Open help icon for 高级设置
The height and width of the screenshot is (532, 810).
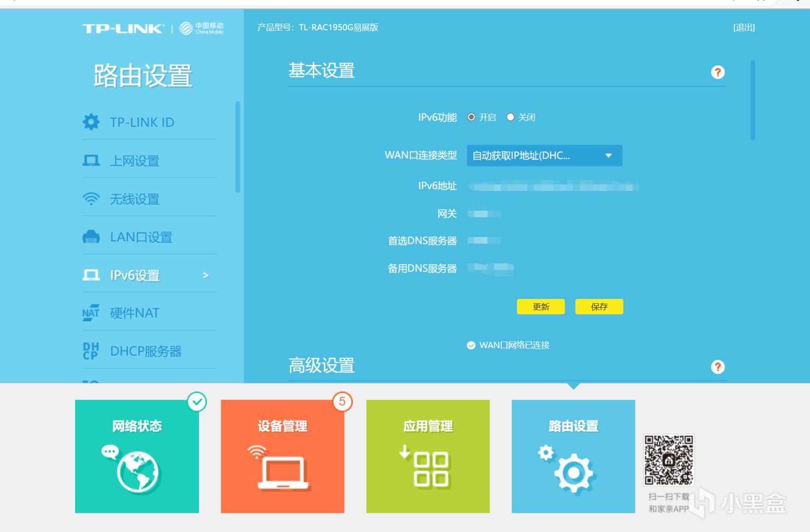click(718, 367)
